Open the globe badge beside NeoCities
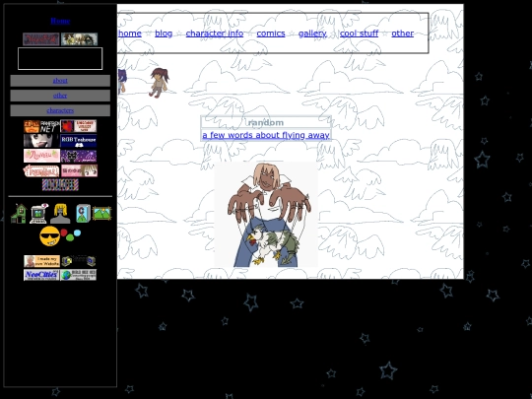The width and height of the screenshot is (532, 399). 79,275
